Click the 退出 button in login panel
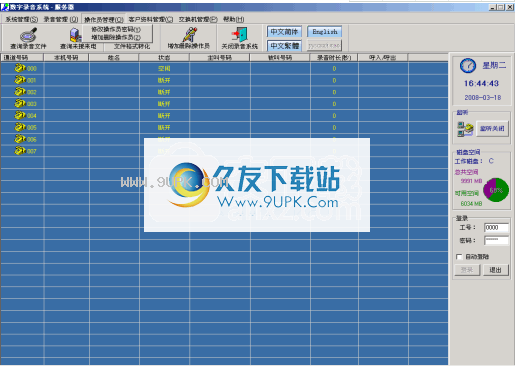 495,270
